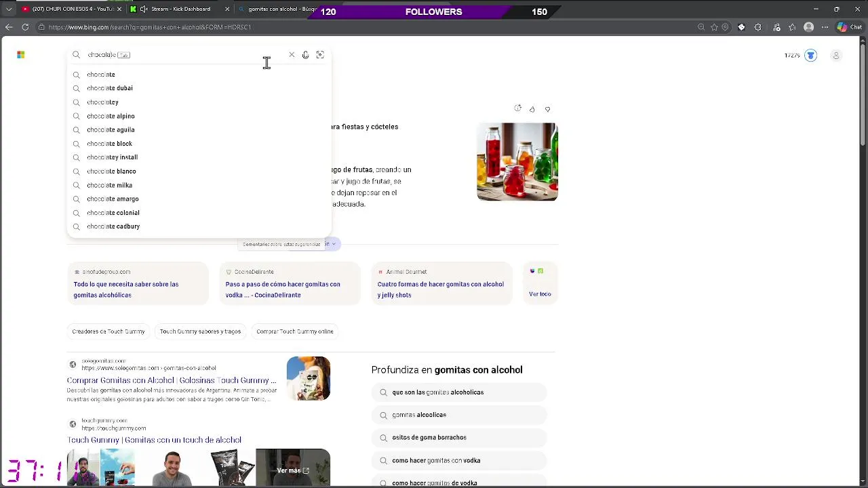868x488 pixels.
Task: Select suggestion 'chocolate amargo'
Action: point(199,199)
